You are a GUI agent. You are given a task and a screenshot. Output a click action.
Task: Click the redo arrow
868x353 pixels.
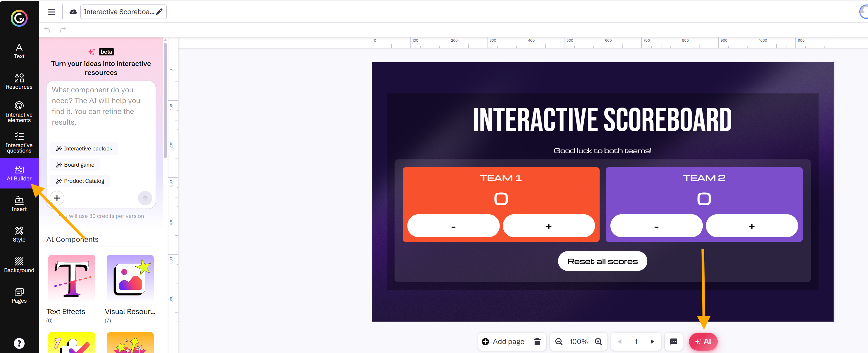63,30
